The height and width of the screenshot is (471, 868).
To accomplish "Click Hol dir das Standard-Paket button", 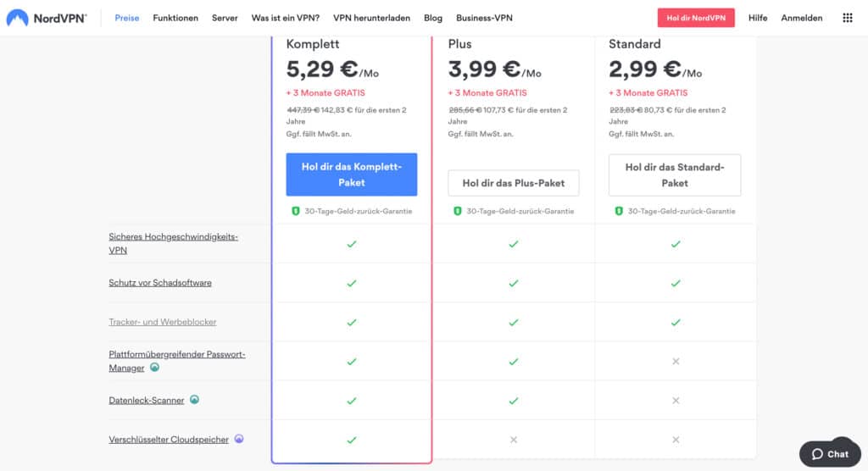I will (x=675, y=175).
